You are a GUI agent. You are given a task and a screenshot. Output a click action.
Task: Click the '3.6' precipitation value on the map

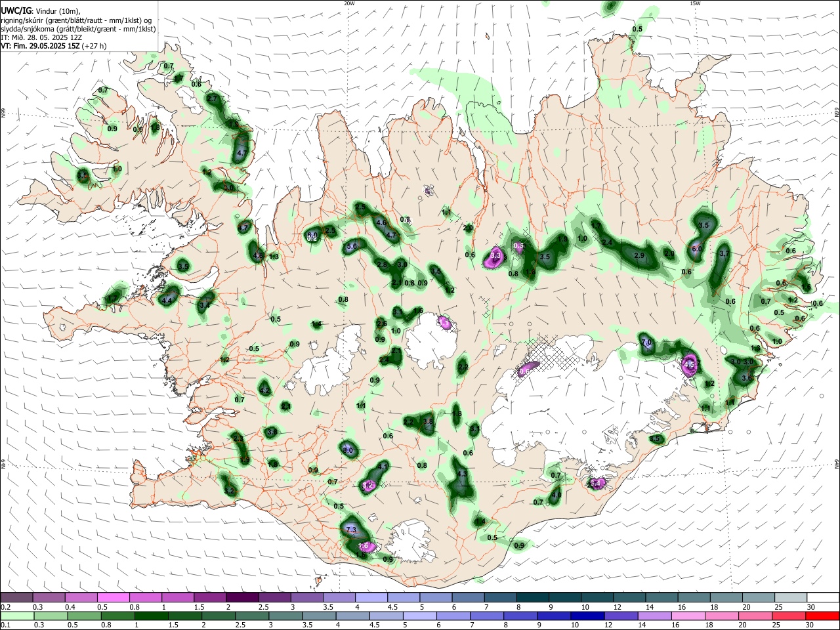(746, 378)
